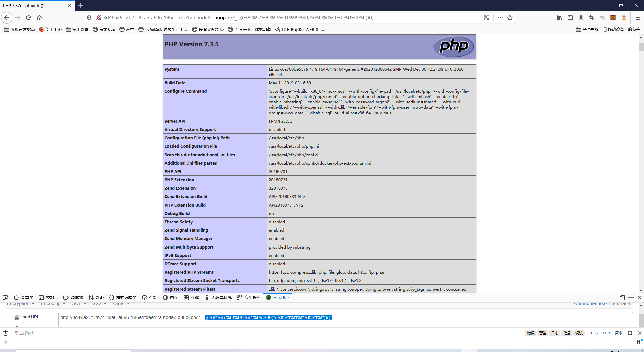Clear console output with trash icon
This screenshot has height=352, width=644.
point(5,333)
